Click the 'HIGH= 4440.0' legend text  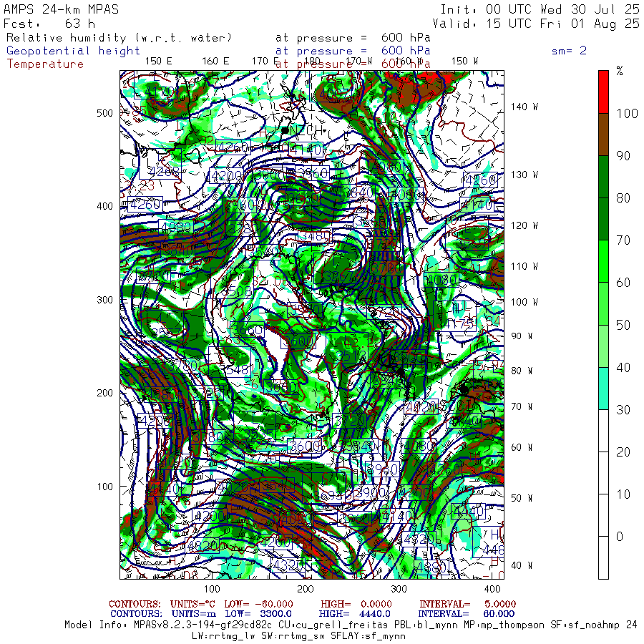pyautogui.click(x=354, y=614)
